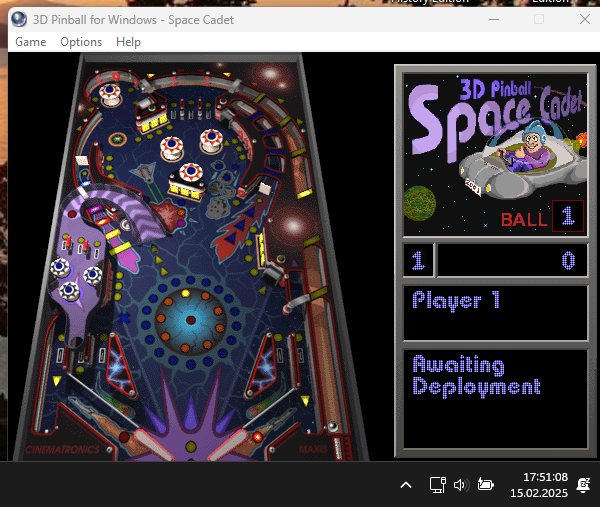The height and width of the screenshot is (507, 600).
Task: Click the plunger spring at bottom right
Action: pos(338,448)
